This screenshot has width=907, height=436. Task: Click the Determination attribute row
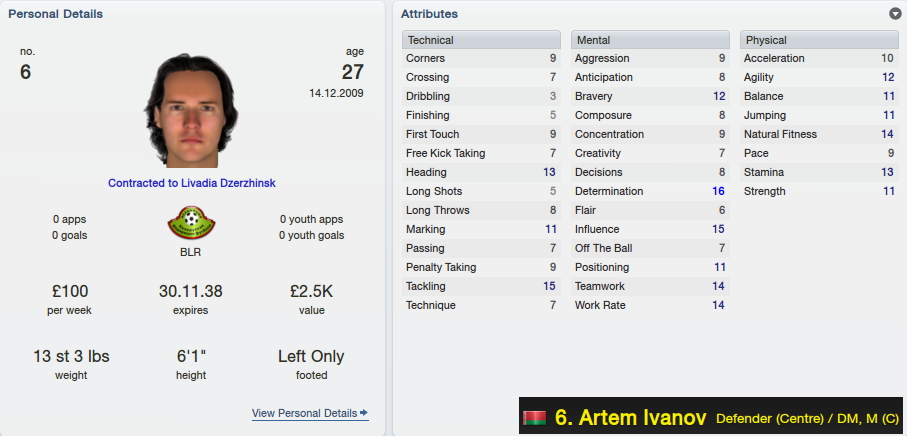click(x=650, y=191)
